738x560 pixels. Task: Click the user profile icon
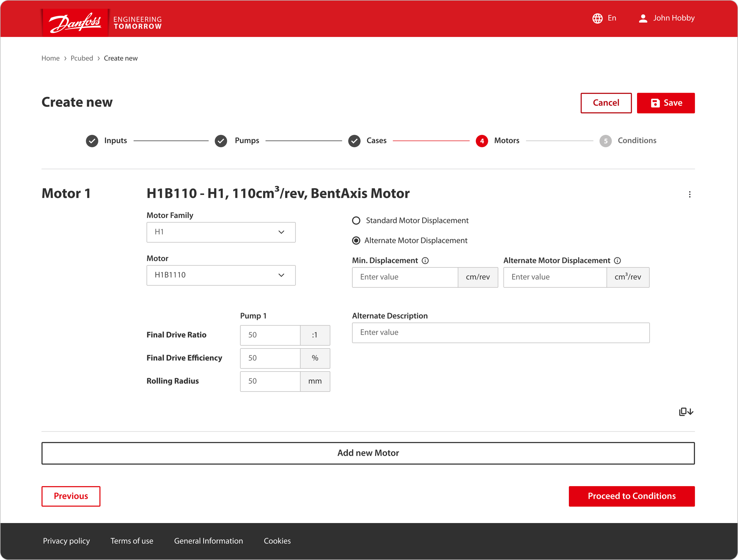[643, 18]
